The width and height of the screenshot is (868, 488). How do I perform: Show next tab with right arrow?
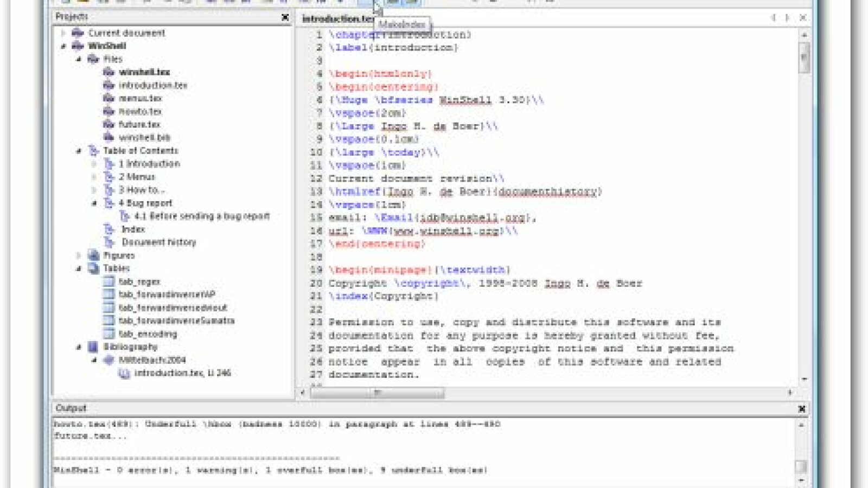(787, 18)
